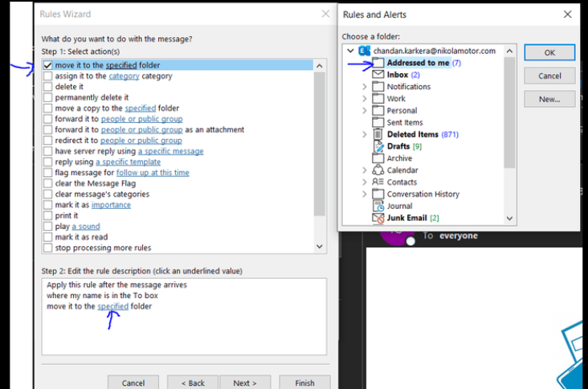Click the Deleted Items trash icon
Image resolution: width=588 pixels, height=389 pixels.
(378, 134)
